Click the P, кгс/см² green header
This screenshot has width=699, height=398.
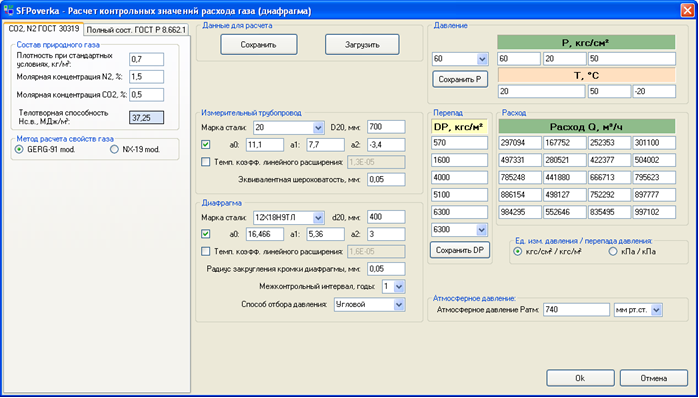[x=586, y=43]
